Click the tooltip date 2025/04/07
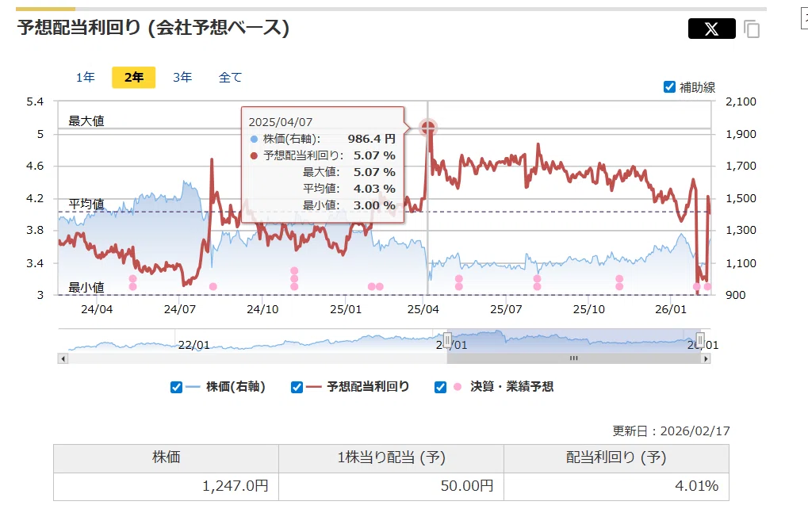 281,122
